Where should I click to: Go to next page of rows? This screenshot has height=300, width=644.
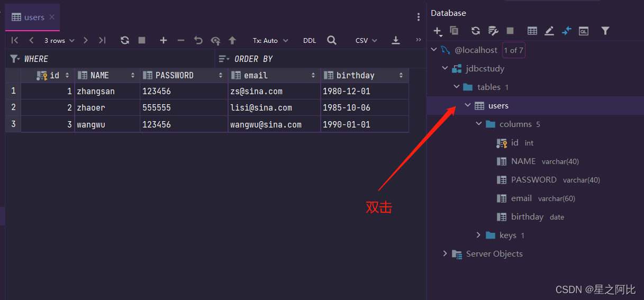[x=86, y=40]
